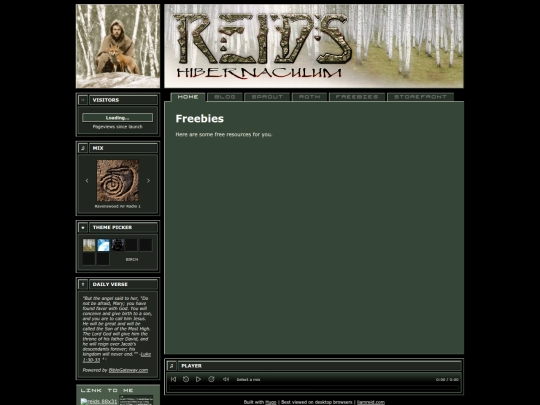Click the player progress bar

[x=314, y=388]
